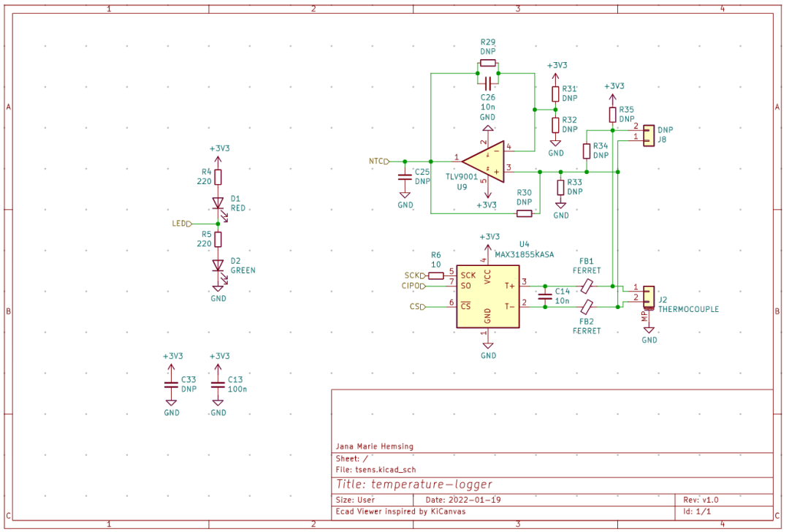Click the SO pin label on U4
Screen dimensions: 789x532
466,286
